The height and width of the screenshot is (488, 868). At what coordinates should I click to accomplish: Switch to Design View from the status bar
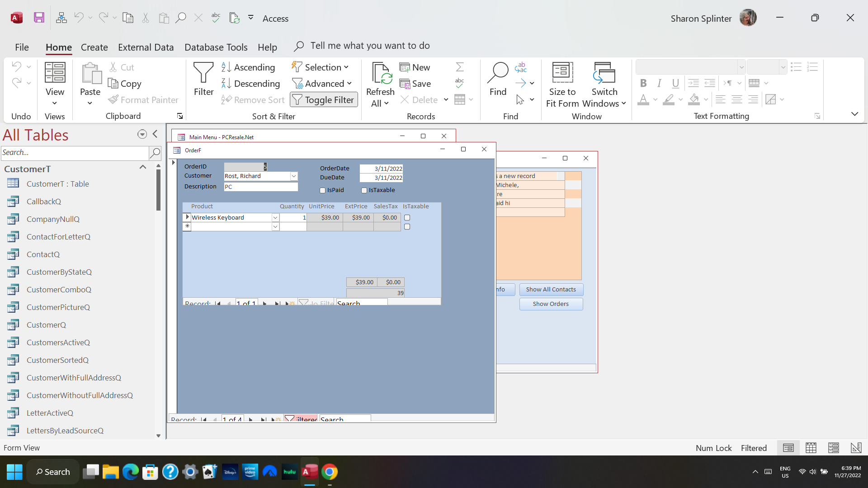click(856, 447)
